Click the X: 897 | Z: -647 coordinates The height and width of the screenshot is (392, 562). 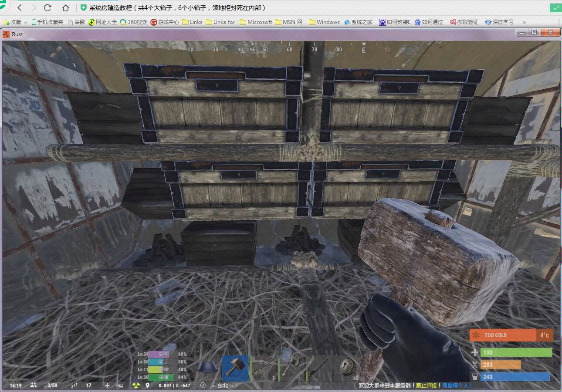coord(174,385)
